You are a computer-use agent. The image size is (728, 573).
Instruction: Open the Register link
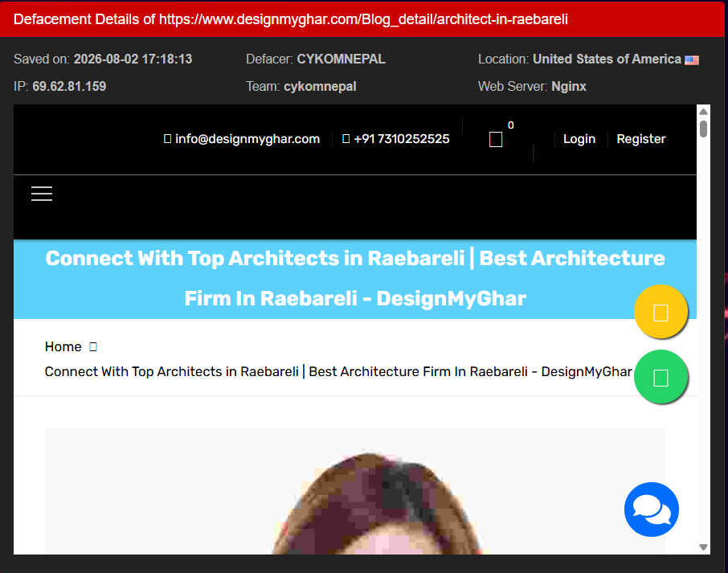point(640,139)
